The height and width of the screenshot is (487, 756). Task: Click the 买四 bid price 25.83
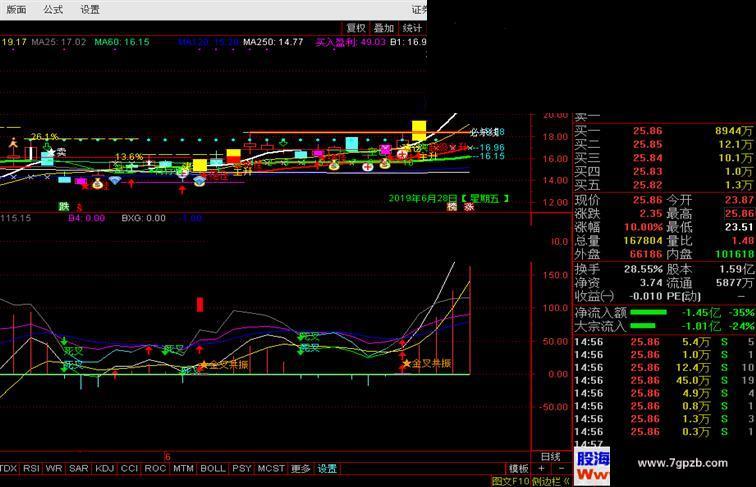648,171
